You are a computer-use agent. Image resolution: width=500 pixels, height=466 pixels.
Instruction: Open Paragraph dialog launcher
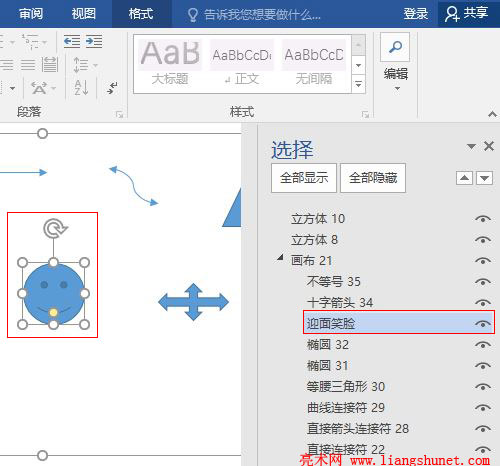tap(119, 115)
